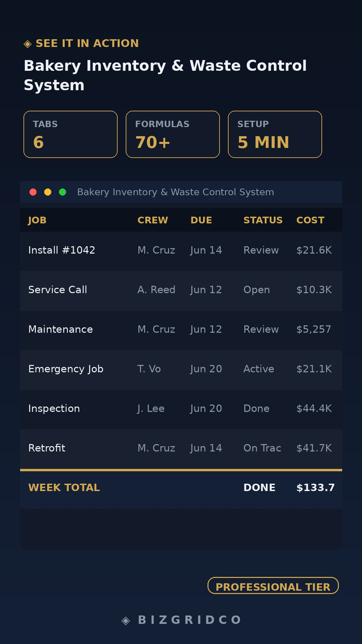The image size is (362, 644).
Task: Click the WEEK TOTAL summary row
Action: pos(181,489)
